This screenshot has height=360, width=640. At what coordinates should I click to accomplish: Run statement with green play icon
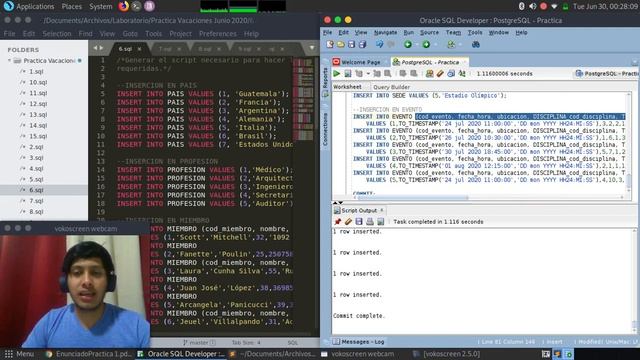pyautogui.click(x=336, y=74)
